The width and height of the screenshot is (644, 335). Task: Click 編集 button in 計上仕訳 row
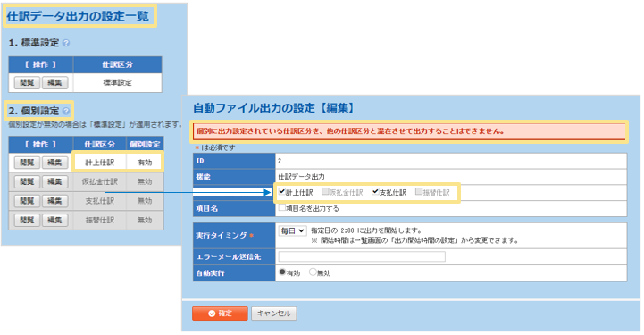pyautogui.click(x=54, y=163)
